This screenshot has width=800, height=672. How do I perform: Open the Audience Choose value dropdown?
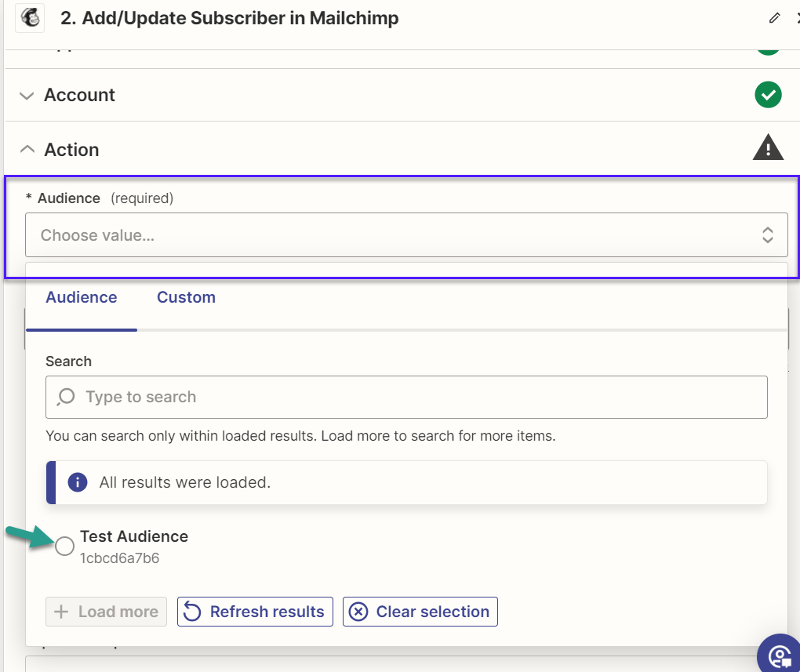tap(406, 234)
